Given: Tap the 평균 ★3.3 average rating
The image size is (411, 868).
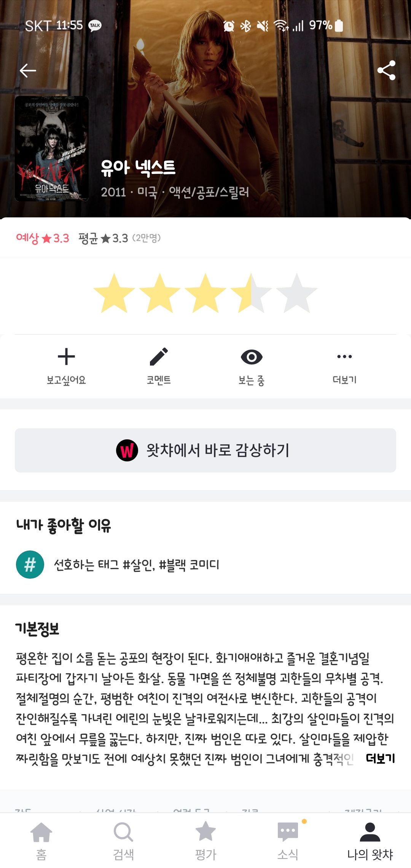Looking at the screenshot, I should [x=104, y=238].
